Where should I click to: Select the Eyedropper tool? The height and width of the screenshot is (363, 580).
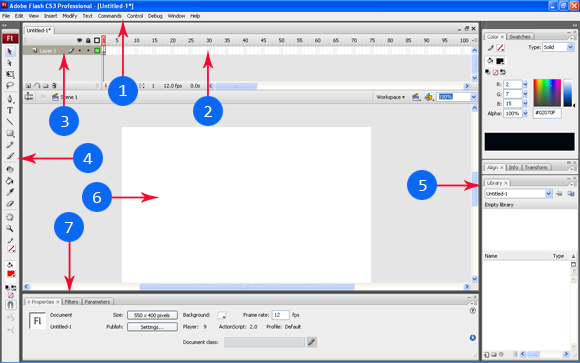pos(10,192)
